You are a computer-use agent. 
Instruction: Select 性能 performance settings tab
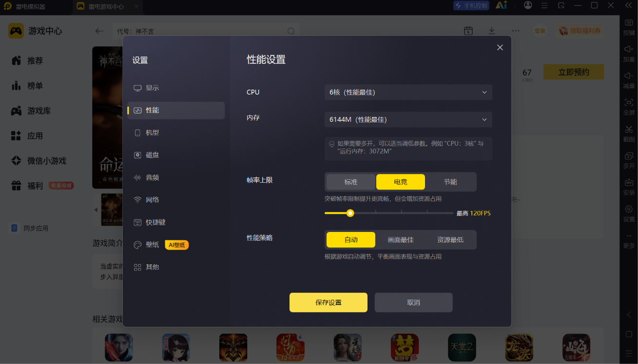(x=176, y=110)
